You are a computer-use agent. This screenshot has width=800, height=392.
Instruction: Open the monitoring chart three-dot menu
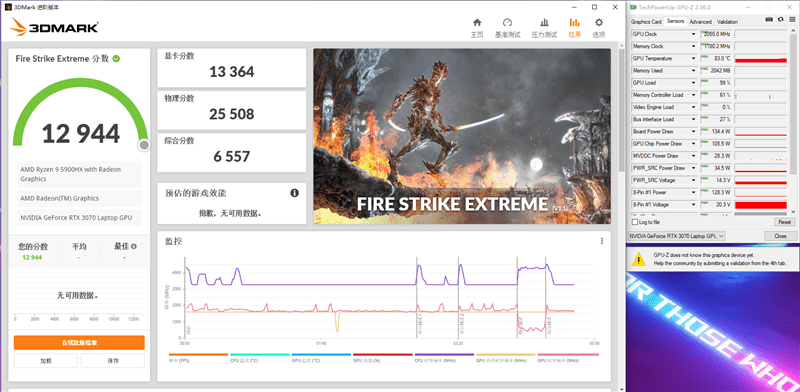coord(602,241)
